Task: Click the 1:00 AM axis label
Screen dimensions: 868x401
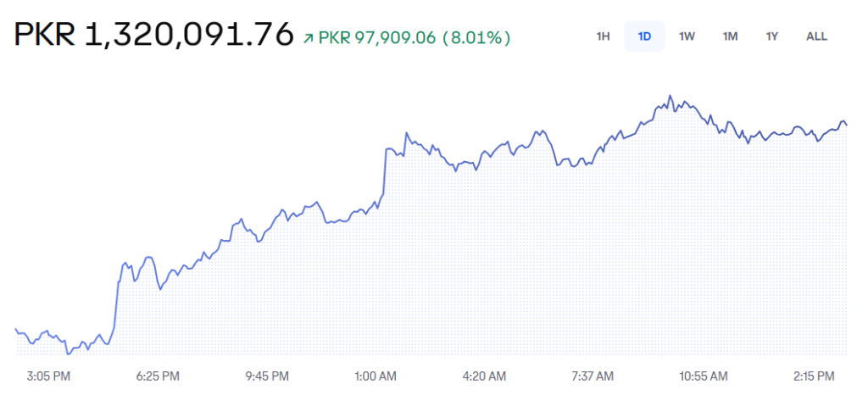Action: point(376,375)
